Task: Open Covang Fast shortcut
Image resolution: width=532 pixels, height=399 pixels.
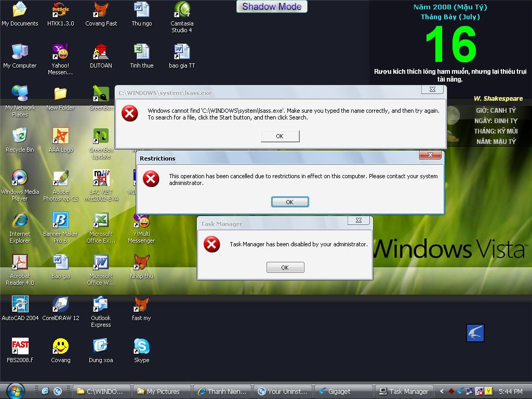Action: tap(101, 14)
